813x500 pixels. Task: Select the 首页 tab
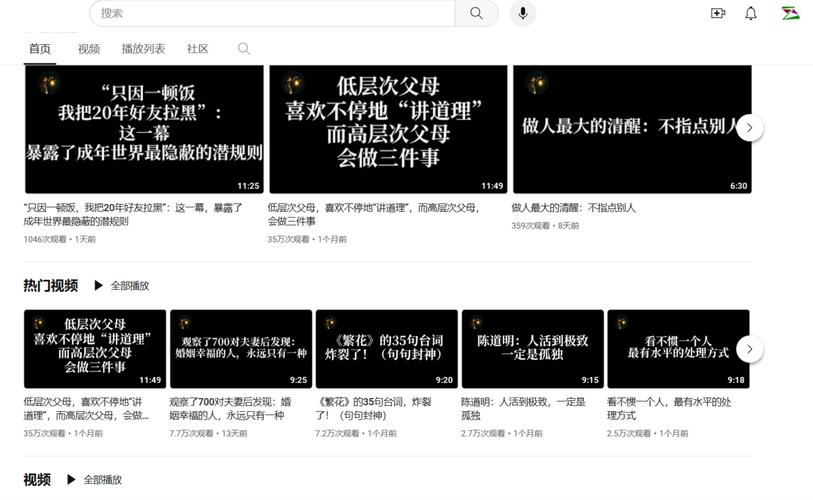pos(40,49)
